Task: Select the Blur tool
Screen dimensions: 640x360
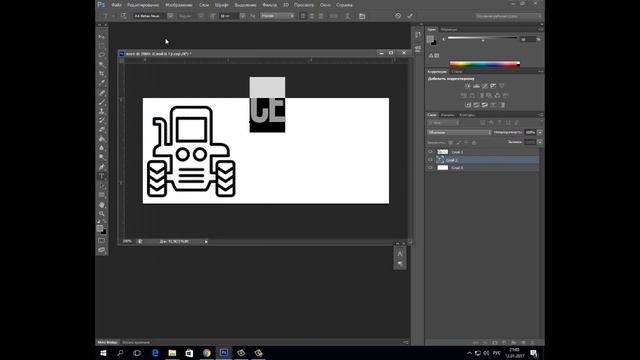Action: (x=102, y=148)
